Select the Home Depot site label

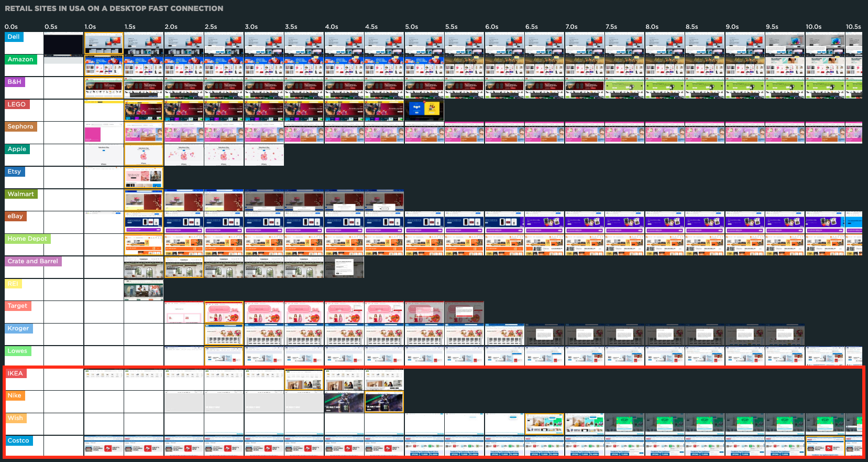pos(27,239)
